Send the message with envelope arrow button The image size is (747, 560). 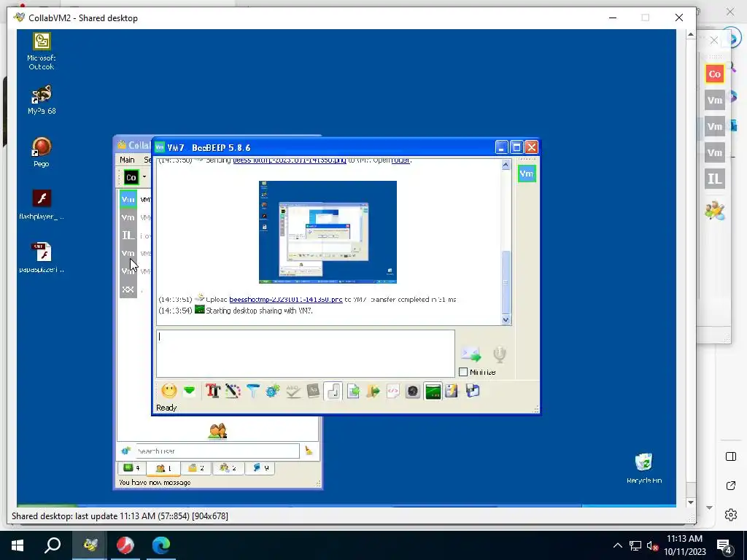471,354
